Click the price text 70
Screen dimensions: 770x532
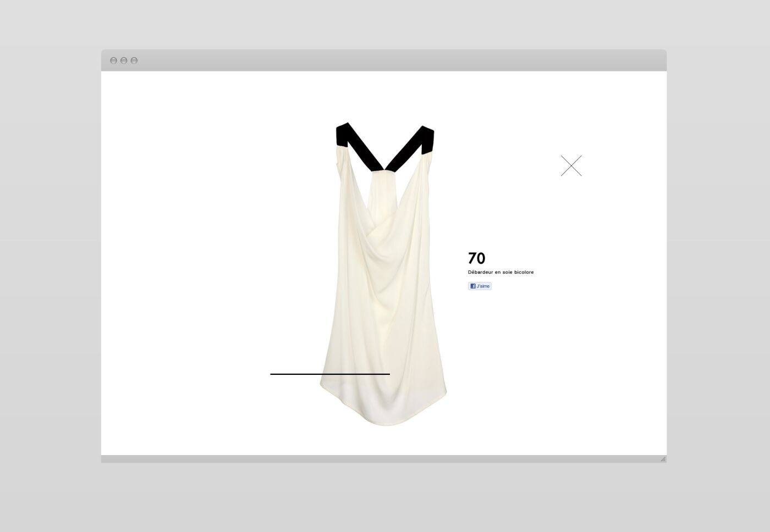click(x=476, y=258)
